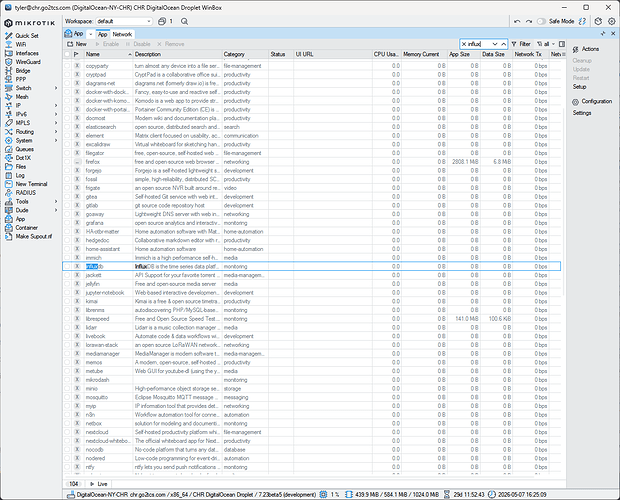Jump to the previous search match arrow
Image resolution: width=620 pixels, height=500 pixels.
coord(503,44)
